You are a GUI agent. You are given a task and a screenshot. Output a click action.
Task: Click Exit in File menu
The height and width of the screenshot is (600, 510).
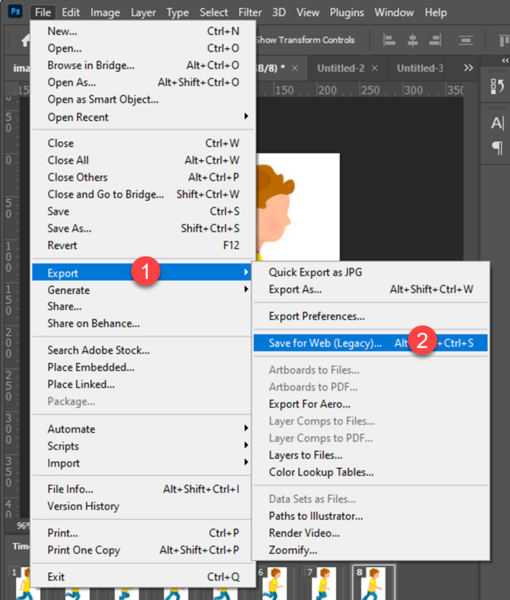[143, 577]
